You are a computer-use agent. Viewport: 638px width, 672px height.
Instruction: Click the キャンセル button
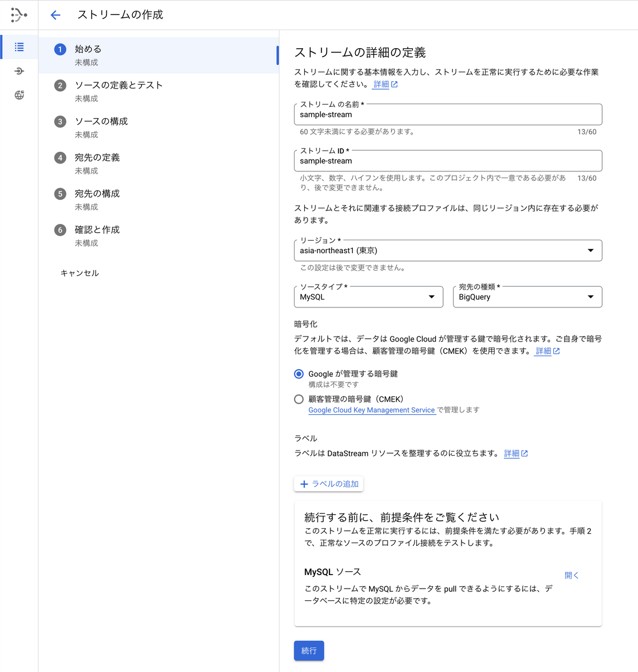[80, 273]
